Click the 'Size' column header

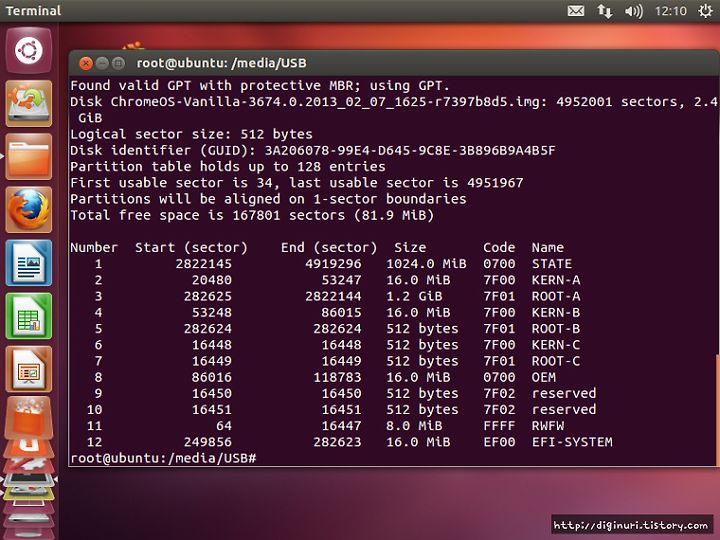coord(410,248)
